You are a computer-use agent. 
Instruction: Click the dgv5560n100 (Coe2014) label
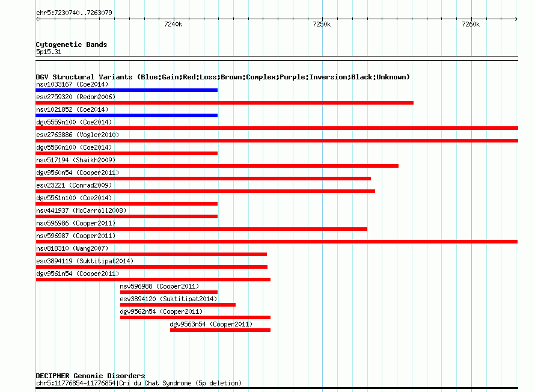coord(74,147)
